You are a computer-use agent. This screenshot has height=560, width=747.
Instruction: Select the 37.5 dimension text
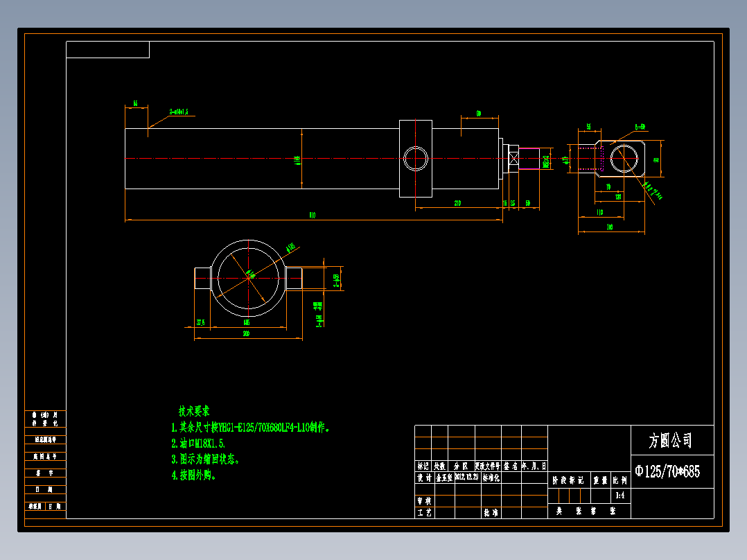coord(200,323)
